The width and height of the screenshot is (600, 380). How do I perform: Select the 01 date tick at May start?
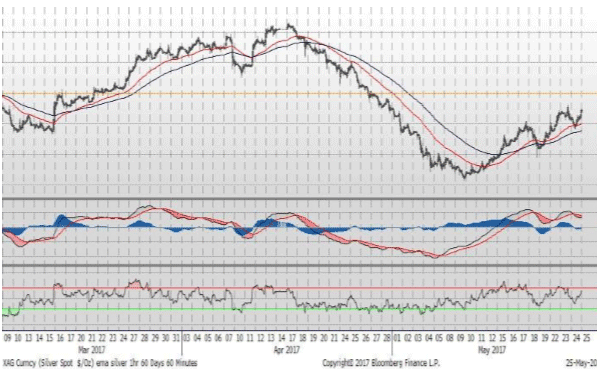click(397, 338)
